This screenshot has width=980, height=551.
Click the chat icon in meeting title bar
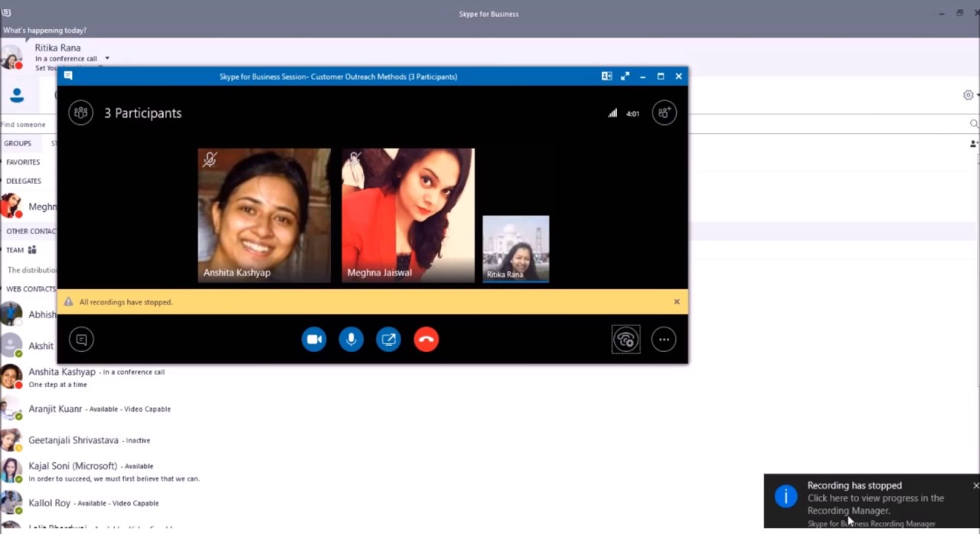click(x=68, y=76)
